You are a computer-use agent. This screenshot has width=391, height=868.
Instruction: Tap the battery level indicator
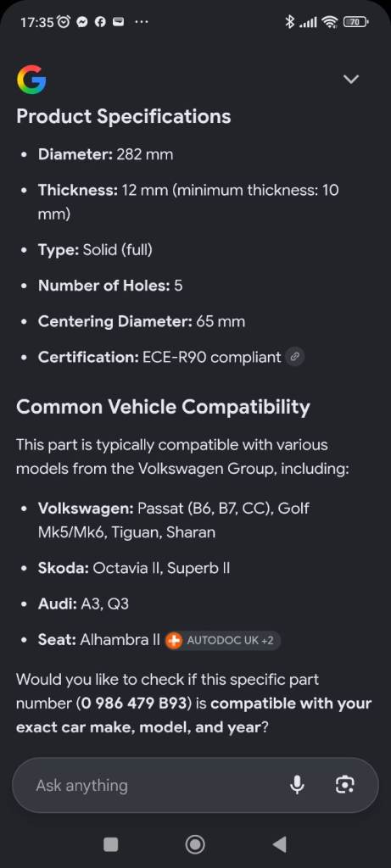pyautogui.click(x=355, y=22)
